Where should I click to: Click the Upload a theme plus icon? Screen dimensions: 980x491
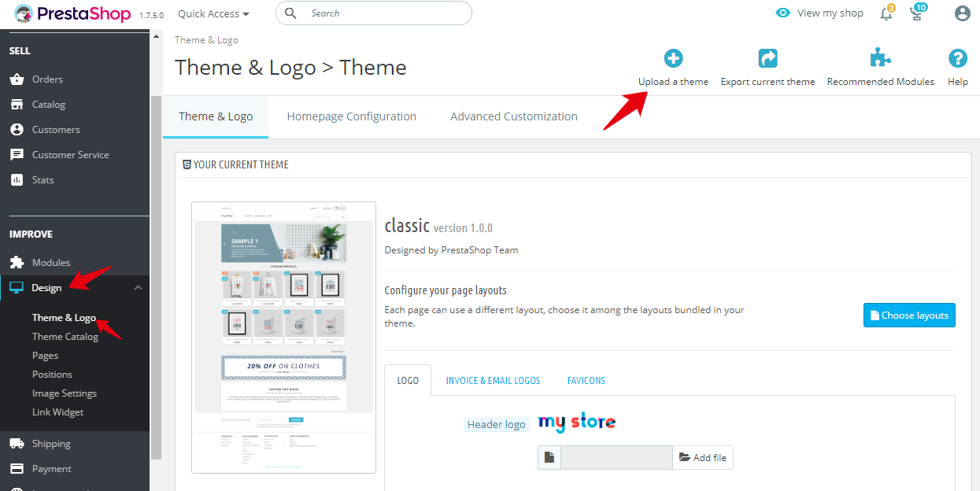[673, 57]
